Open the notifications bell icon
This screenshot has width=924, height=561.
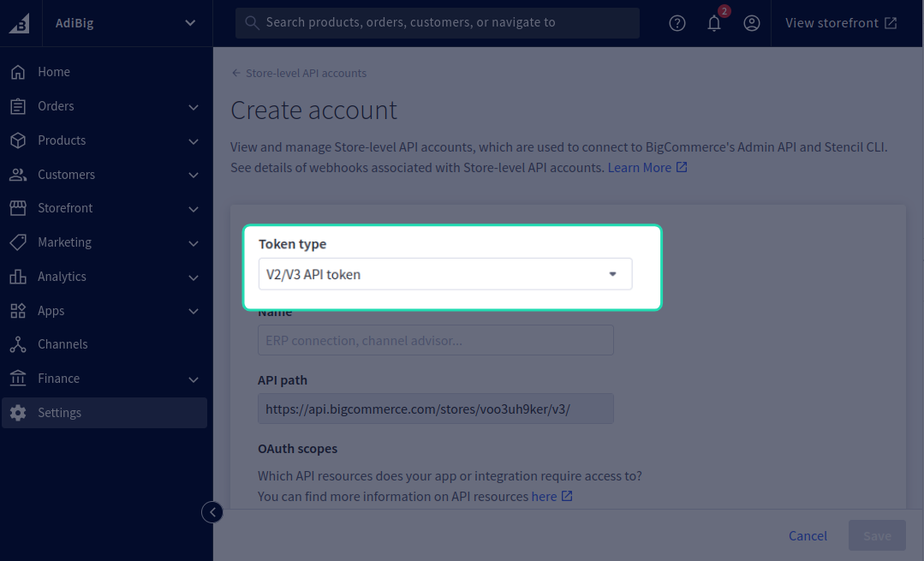(x=714, y=23)
